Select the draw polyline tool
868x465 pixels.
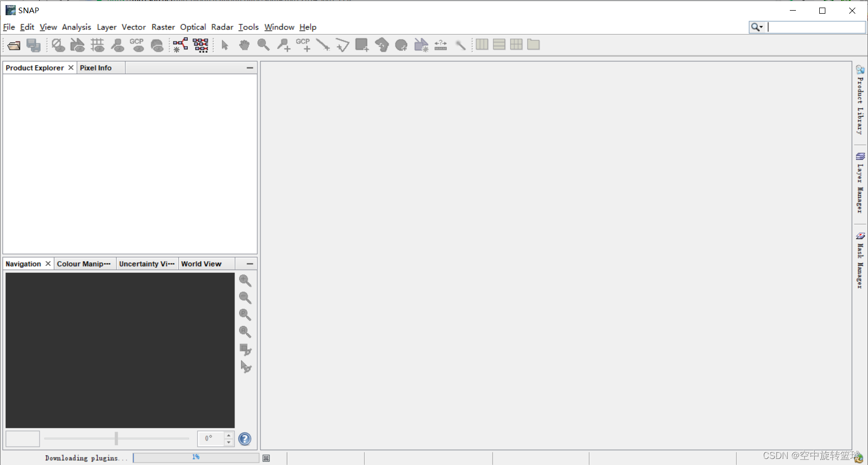(342, 45)
